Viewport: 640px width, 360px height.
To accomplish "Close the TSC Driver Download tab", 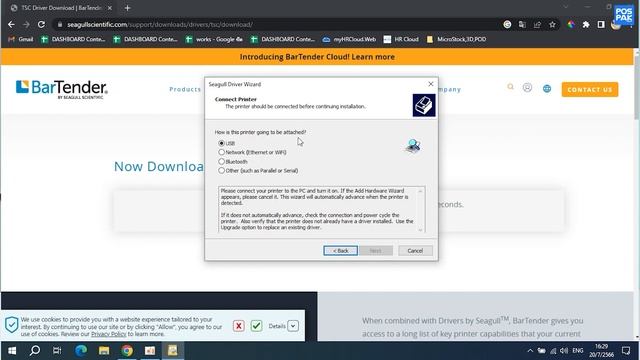I will (109, 8).
